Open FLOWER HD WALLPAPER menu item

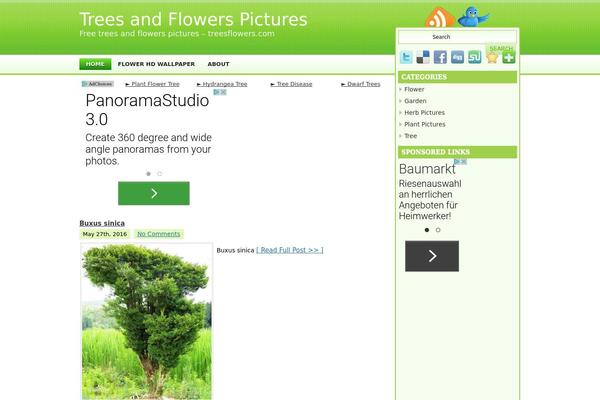click(x=156, y=64)
